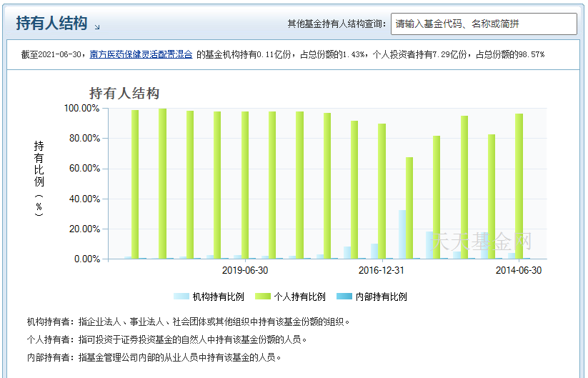Click the light blue 机构持有比例 legend swatch
This screenshot has width=588, height=378.
[181, 297]
